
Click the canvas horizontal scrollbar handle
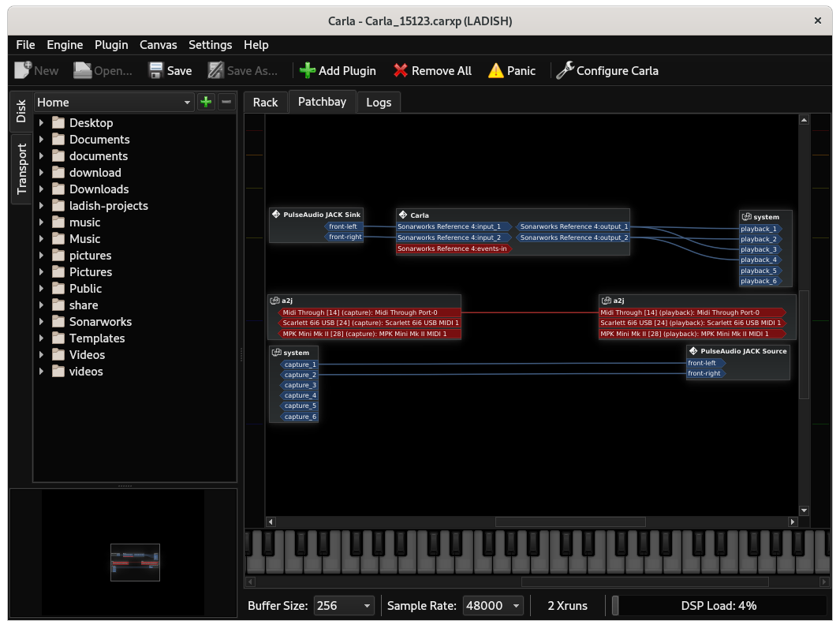tap(570, 521)
